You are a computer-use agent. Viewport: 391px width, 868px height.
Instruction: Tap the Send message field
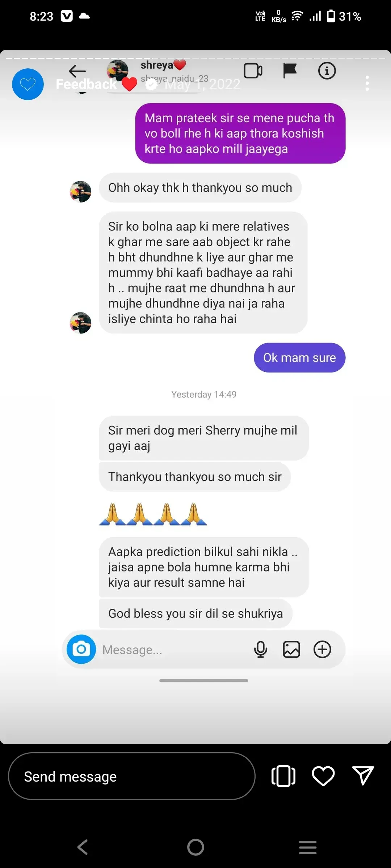click(x=132, y=776)
